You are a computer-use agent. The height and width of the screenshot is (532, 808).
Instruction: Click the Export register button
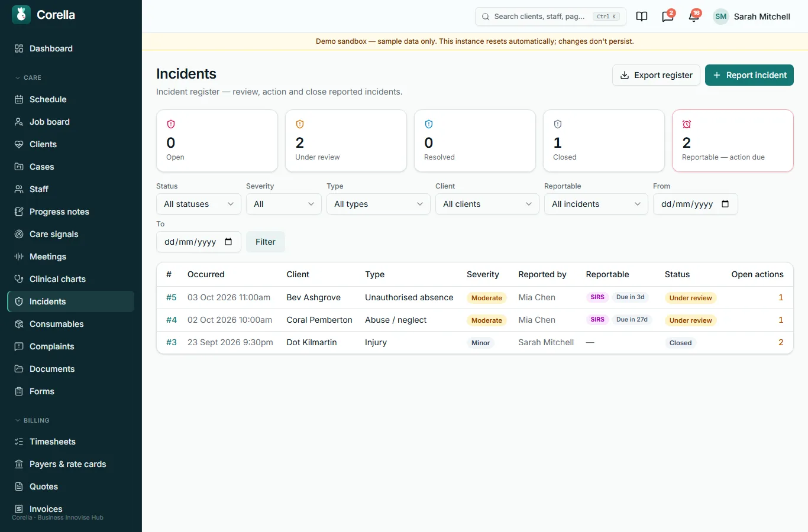tap(656, 75)
